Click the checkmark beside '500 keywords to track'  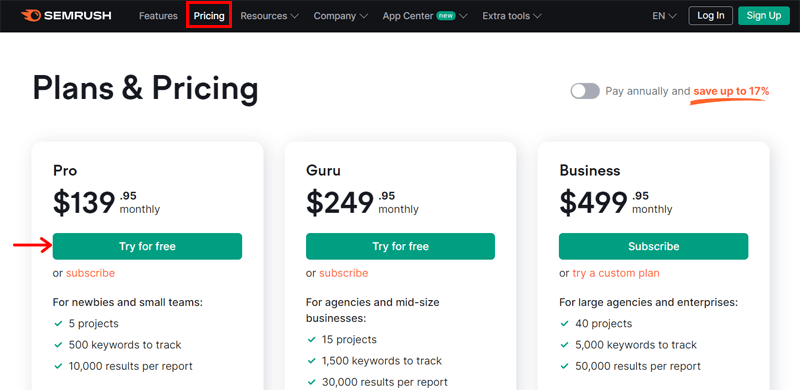[58, 345]
